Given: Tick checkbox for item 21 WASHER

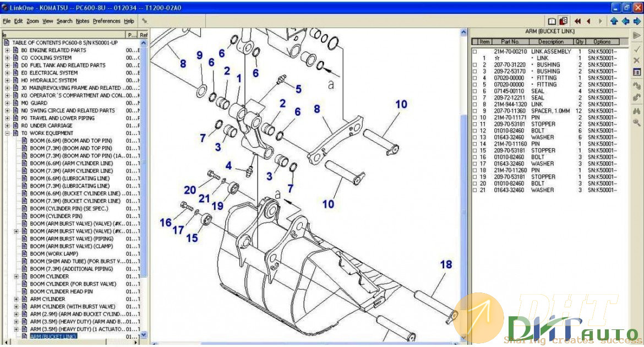Looking at the screenshot, I should coord(475,191).
